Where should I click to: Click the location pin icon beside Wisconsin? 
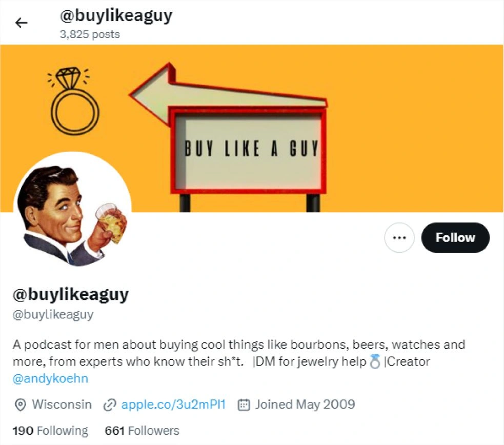point(21,405)
